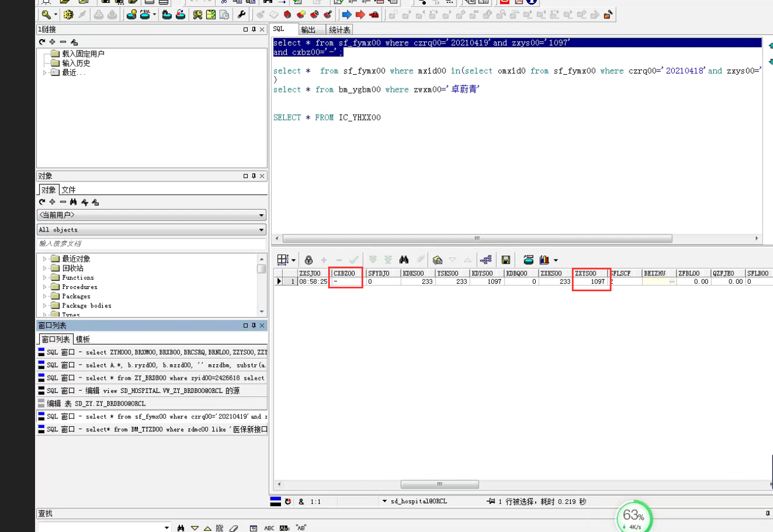Click the 08:58:25 cell in the result grid

[x=313, y=282]
